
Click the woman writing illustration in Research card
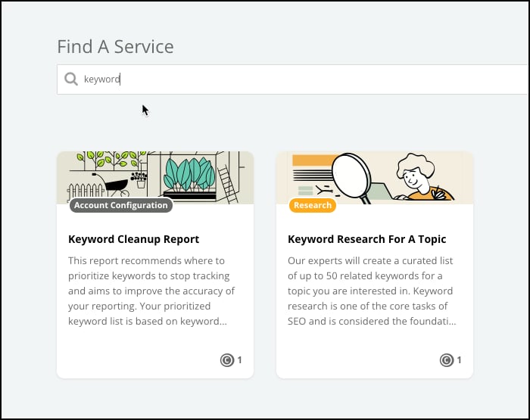(422, 177)
